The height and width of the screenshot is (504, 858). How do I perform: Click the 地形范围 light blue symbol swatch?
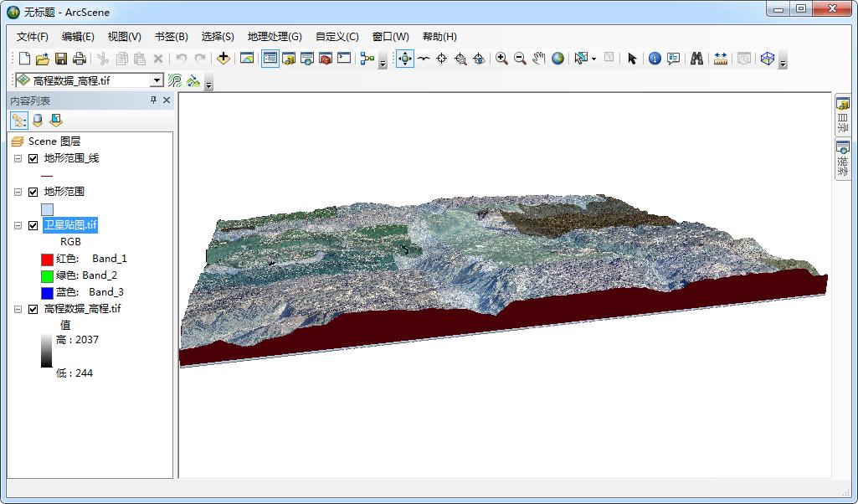click(47, 209)
